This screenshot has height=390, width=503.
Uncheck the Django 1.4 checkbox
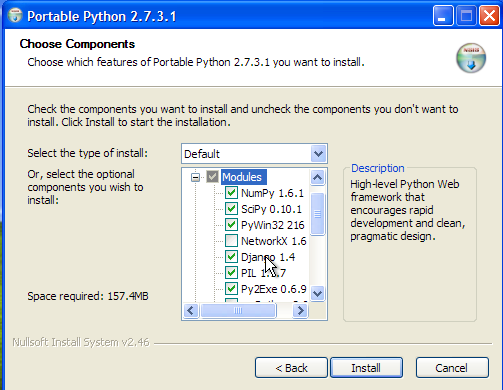231,257
